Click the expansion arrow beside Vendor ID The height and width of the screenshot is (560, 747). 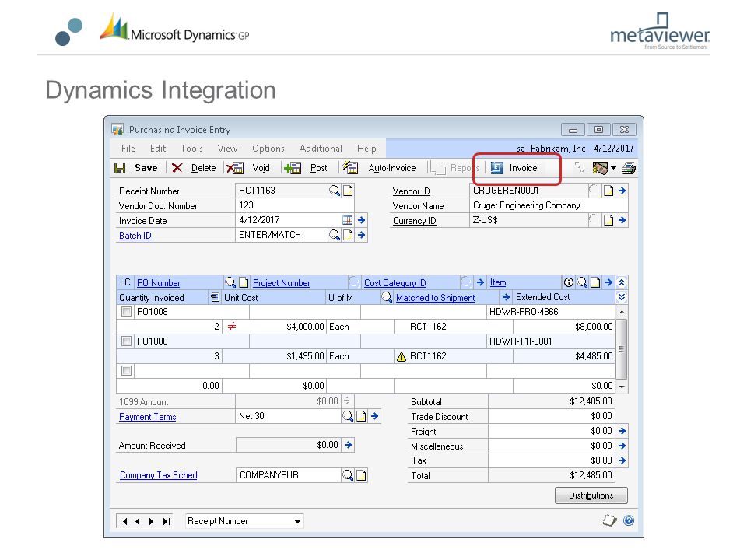(x=622, y=191)
